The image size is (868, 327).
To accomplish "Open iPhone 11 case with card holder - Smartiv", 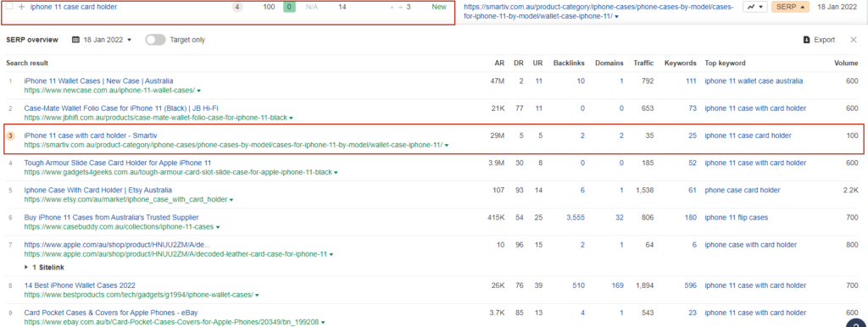I will pos(92,135).
